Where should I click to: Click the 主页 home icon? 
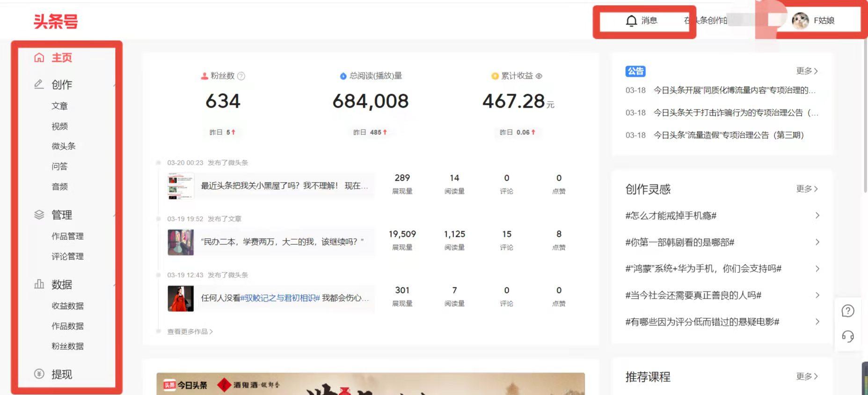[39, 58]
